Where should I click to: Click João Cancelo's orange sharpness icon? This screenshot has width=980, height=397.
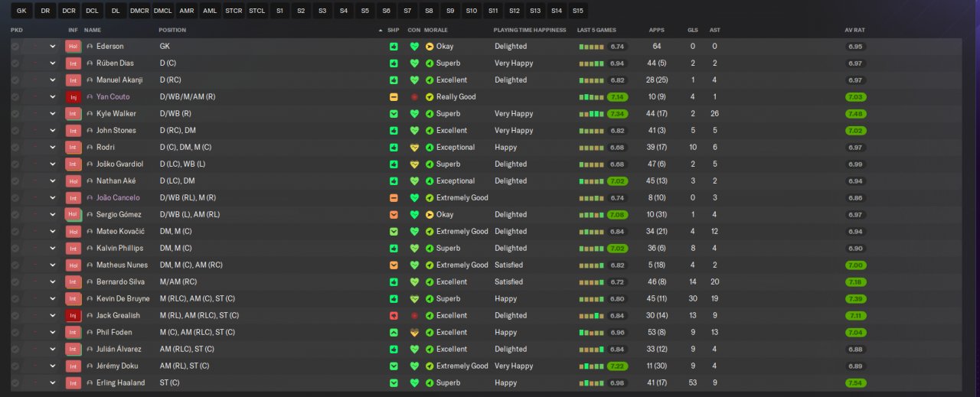click(394, 198)
